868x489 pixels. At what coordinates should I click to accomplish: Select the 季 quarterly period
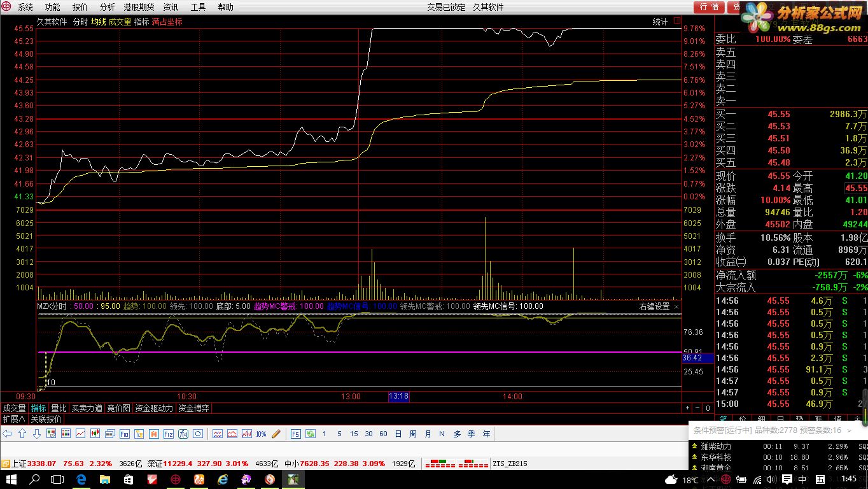pos(472,434)
